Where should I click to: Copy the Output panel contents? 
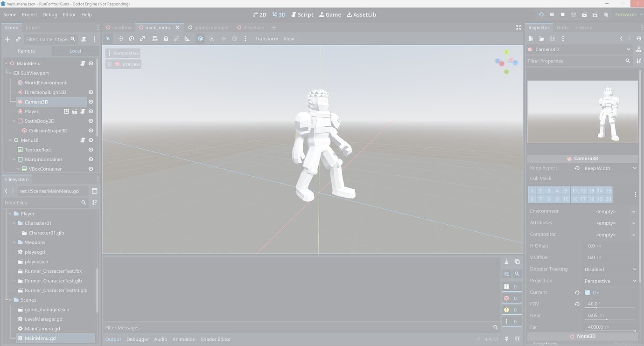517,262
